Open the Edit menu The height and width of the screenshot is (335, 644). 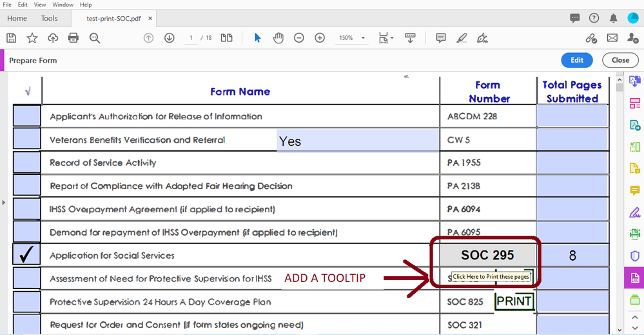(x=23, y=5)
